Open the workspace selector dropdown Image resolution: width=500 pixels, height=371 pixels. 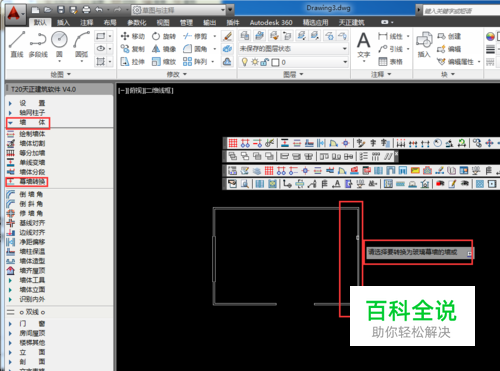coord(179,10)
